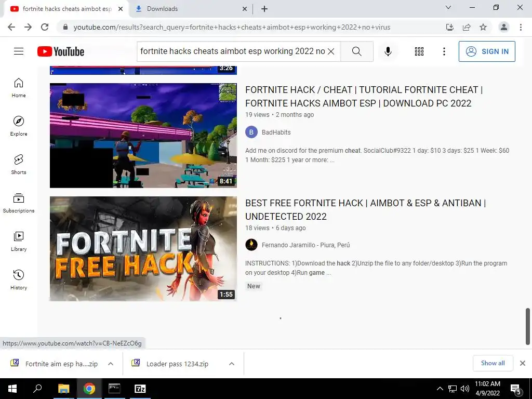The width and height of the screenshot is (532, 399).
Task: Open Fernando Jaramillo - Piura, Perú channel
Action: pos(305,245)
